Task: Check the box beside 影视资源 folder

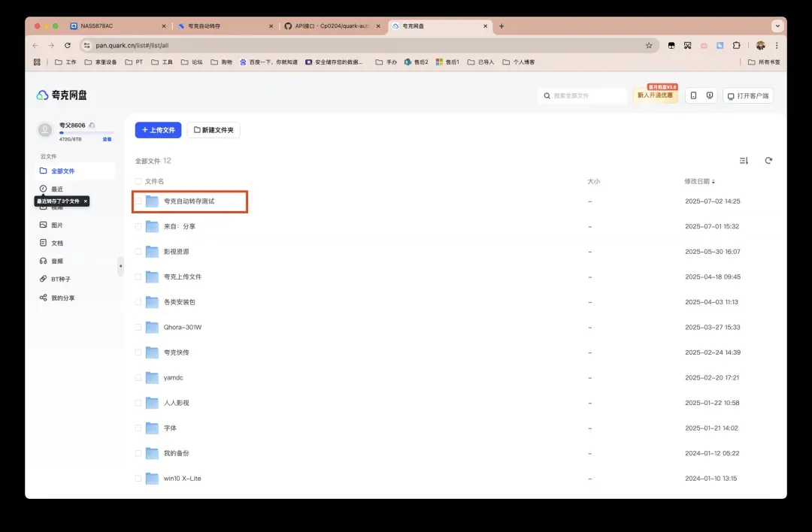Action: 138,252
